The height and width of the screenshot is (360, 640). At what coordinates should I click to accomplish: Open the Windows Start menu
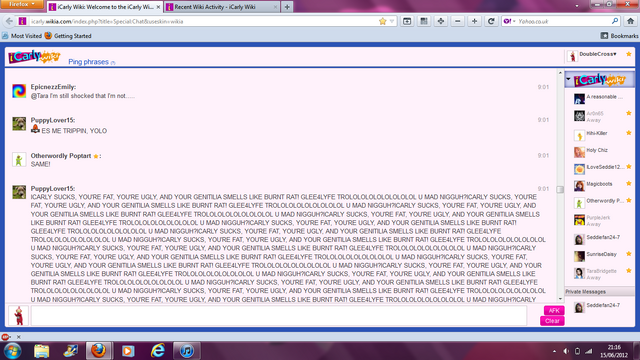coord(11,351)
